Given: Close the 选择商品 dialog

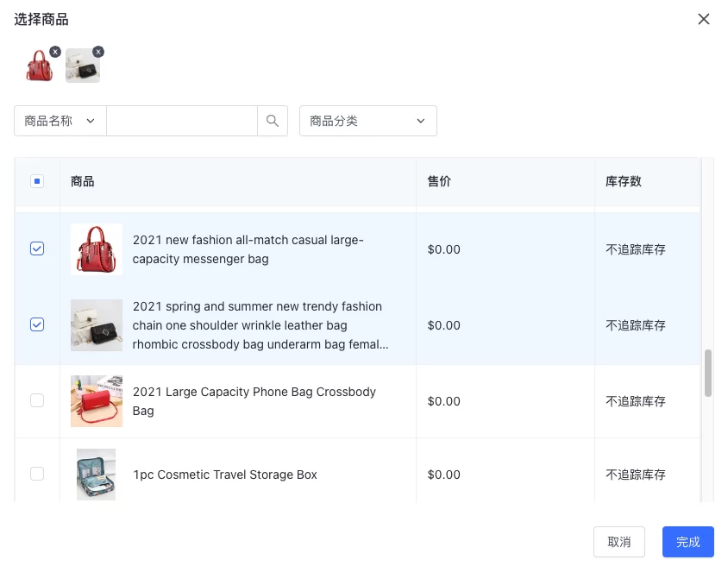Looking at the screenshot, I should pos(703,18).
